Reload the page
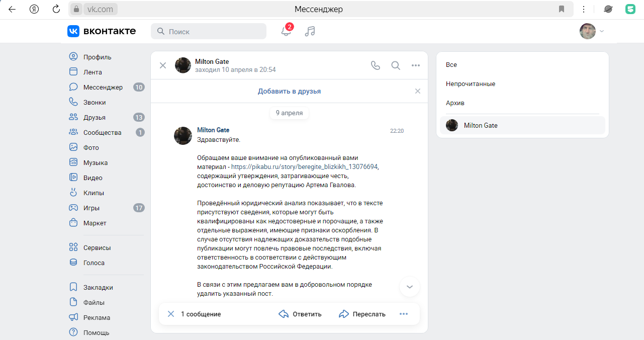 click(56, 9)
